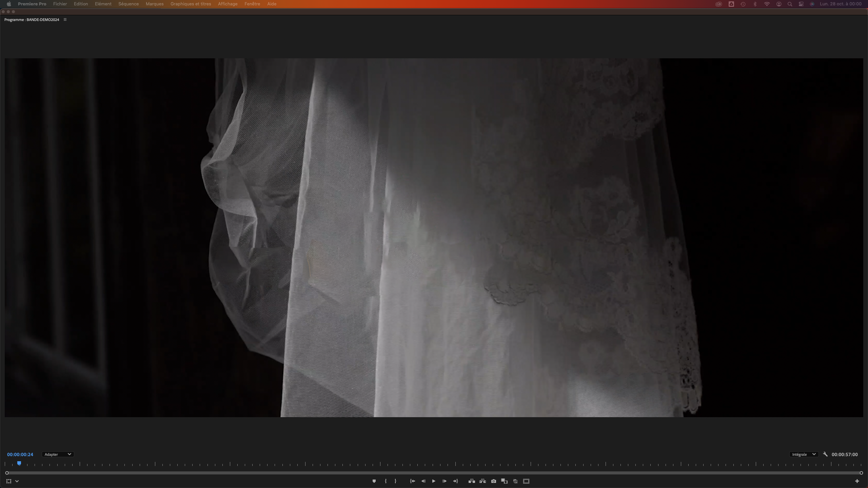Go to In point button
Screen dimensions: 868x488
click(412, 481)
